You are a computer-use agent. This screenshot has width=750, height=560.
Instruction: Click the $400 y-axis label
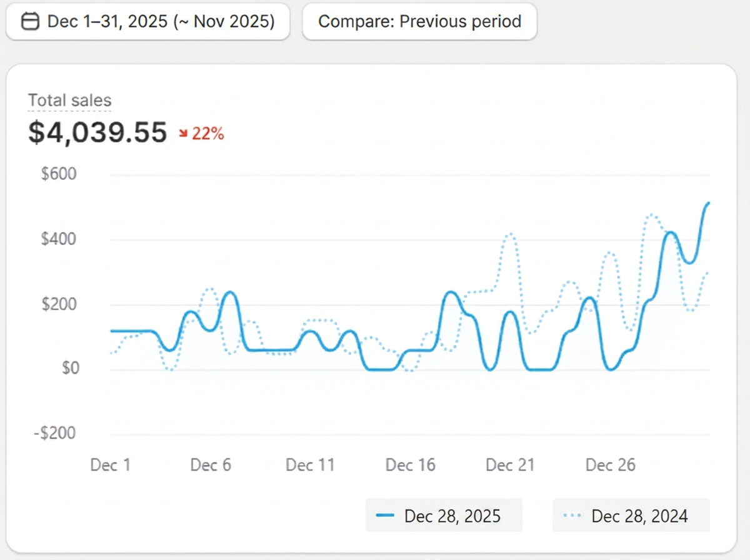[59, 239]
